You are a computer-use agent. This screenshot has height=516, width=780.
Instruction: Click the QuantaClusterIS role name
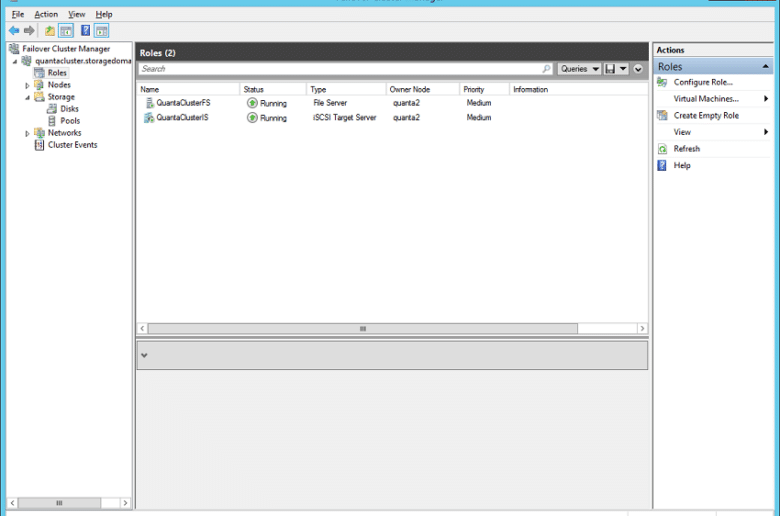pos(183,117)
